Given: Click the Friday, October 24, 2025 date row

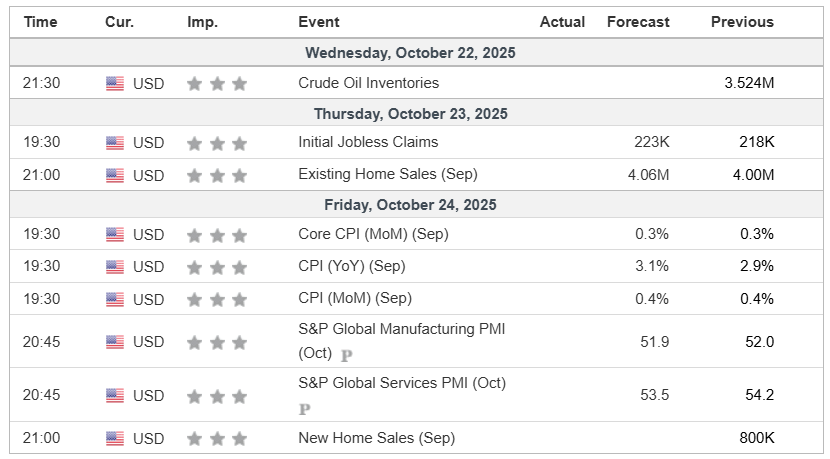Looking at the screenshot, I should tap(410, 205).
